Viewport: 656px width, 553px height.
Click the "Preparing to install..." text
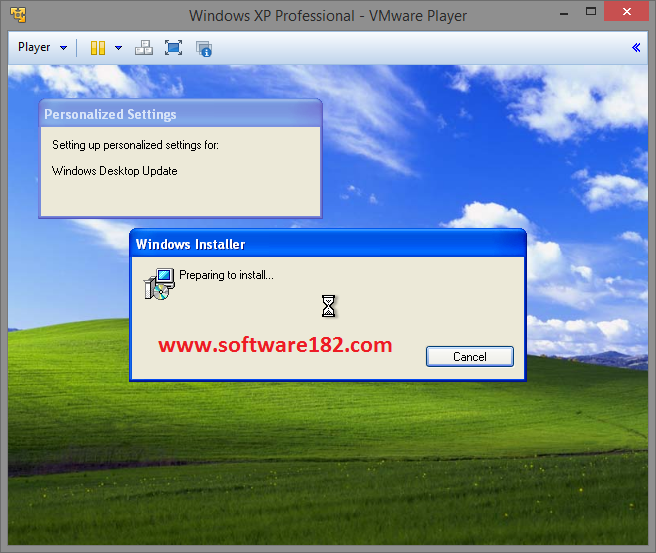pyautogui.click(x=226, y=275)
